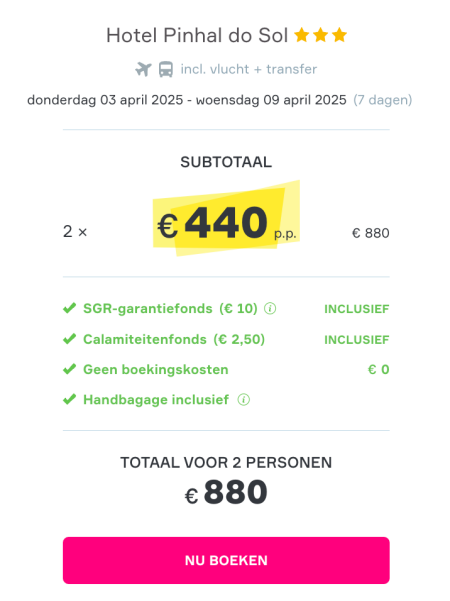Click Hotel Pinhal do Sol title

pyautogui.click(x=197, y=36)
